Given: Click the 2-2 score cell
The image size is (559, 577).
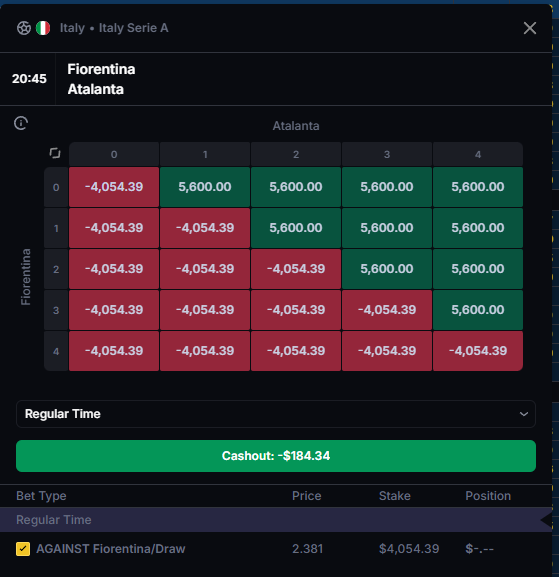Looking at the screenshot, I should coord(296,269).
